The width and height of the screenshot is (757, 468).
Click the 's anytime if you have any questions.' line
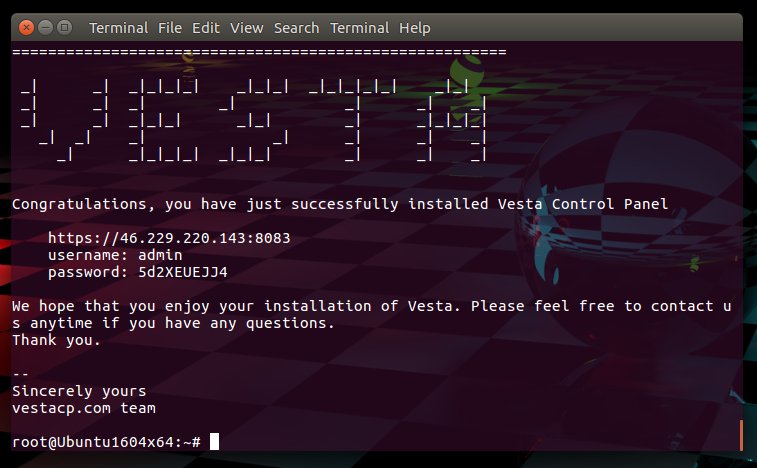[x=173, y=323]
